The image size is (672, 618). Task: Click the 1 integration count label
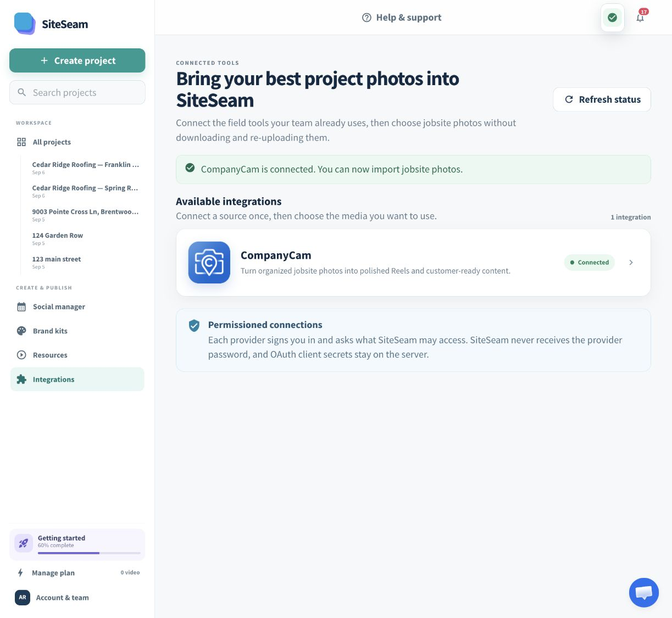(x=631, y=217)
